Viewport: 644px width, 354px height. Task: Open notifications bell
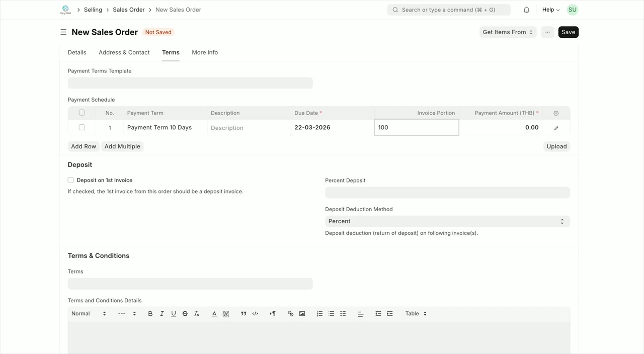pos(526,10)
